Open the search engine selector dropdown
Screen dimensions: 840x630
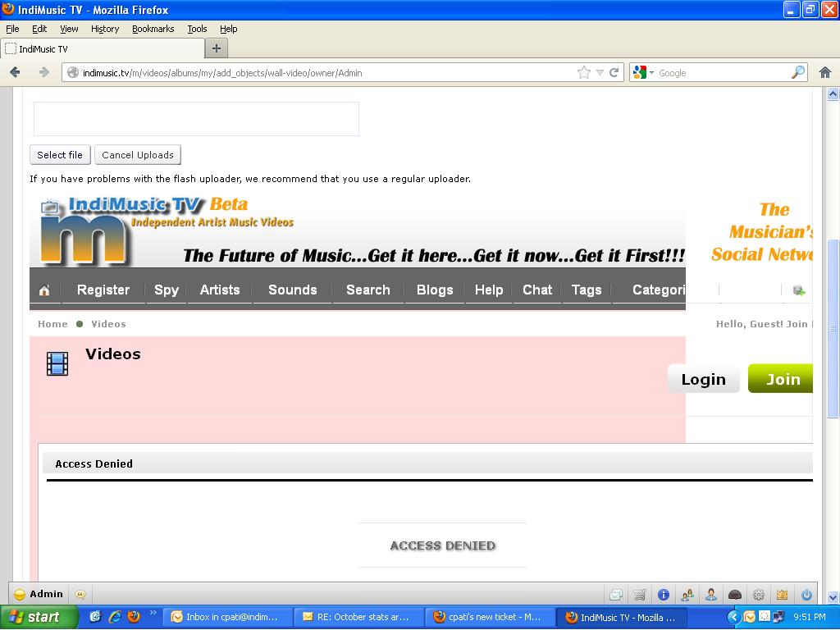pos(644,72)
